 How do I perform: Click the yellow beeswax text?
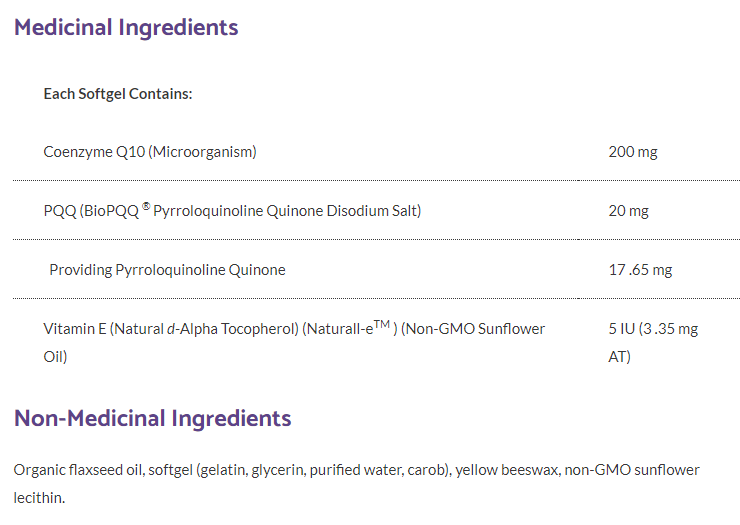pos(505,470)
